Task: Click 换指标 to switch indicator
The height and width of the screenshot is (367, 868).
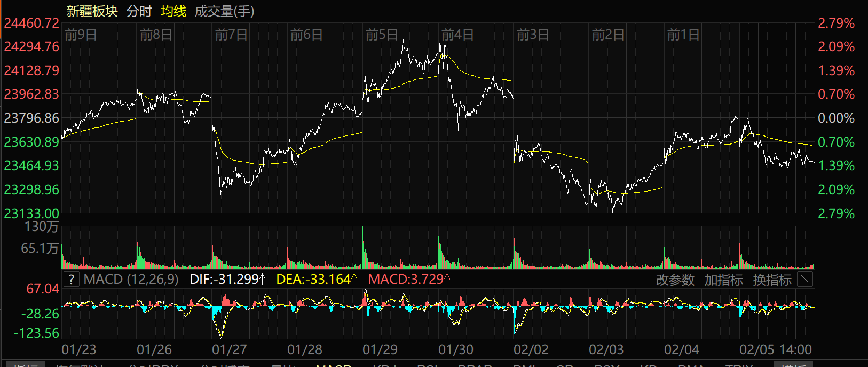Action: [x=772, y=280]
